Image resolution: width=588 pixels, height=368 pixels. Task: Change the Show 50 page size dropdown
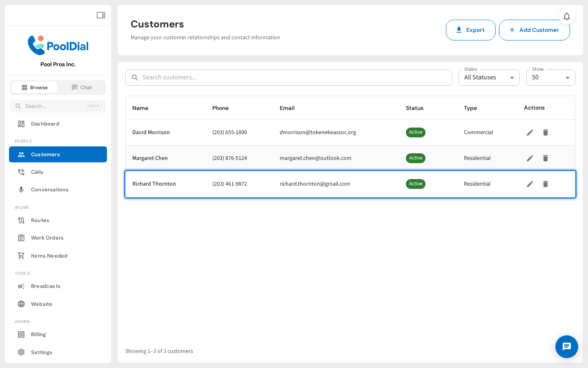[550, 77]
